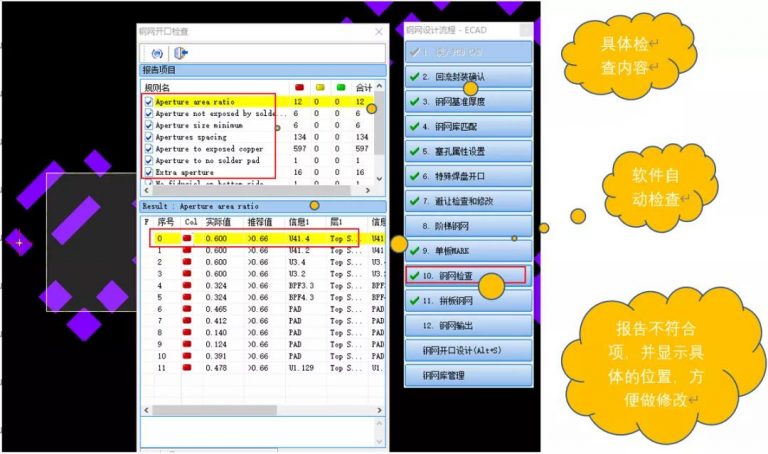This screenshot has height=454, width=768.
Task: Run step 10 钢网检查
Action: coord(468,276)
